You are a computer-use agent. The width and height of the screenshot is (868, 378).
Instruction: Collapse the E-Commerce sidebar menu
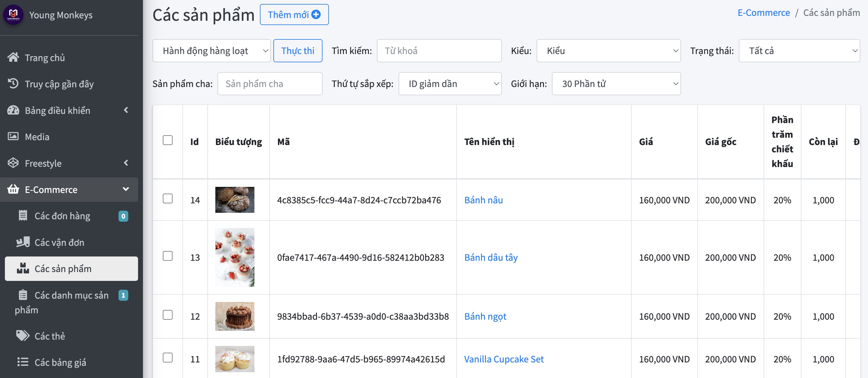pyautogui.click(x=69, y=189)
